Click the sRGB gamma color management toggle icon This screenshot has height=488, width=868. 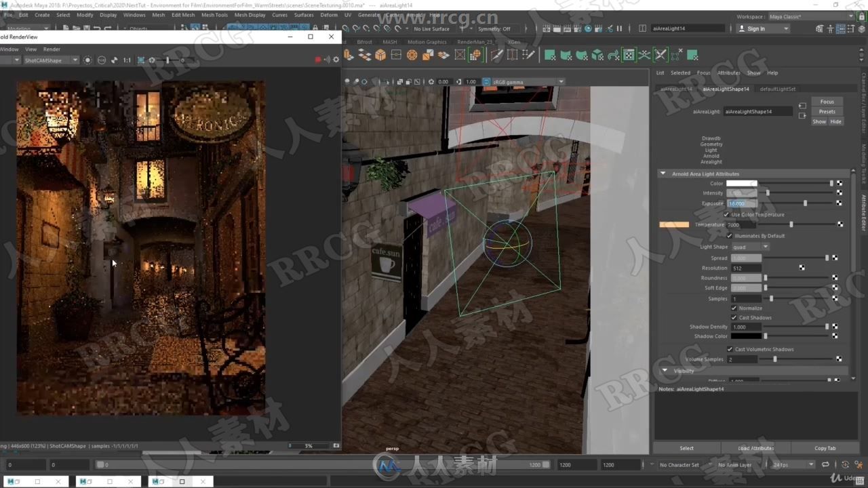coord(486,82)
